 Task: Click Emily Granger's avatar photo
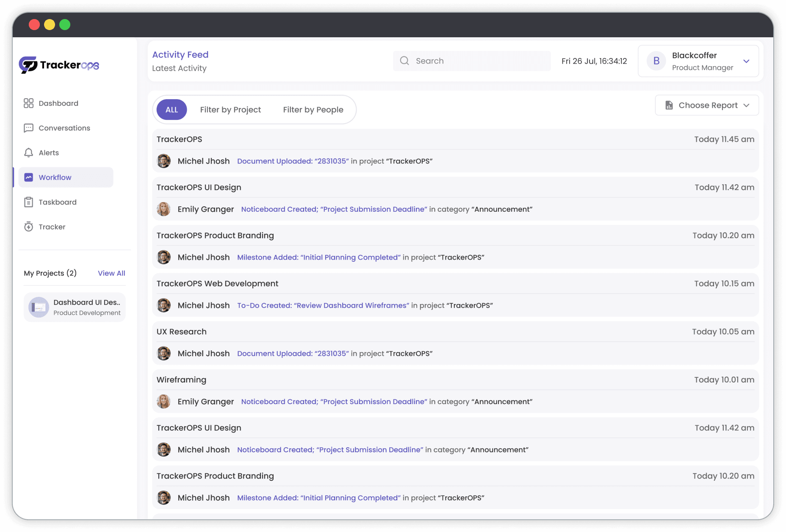tap(163, 209)
